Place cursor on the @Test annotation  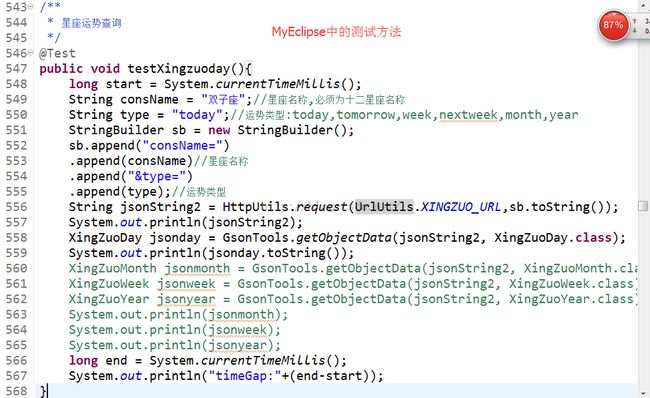pyautogui.click(x=57, y=53)
